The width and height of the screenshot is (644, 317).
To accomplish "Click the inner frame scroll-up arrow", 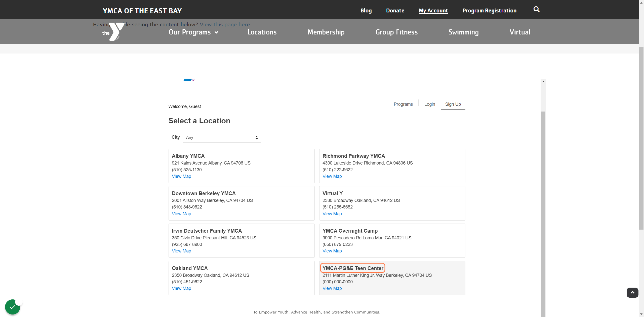I will [x=543, y=81].
